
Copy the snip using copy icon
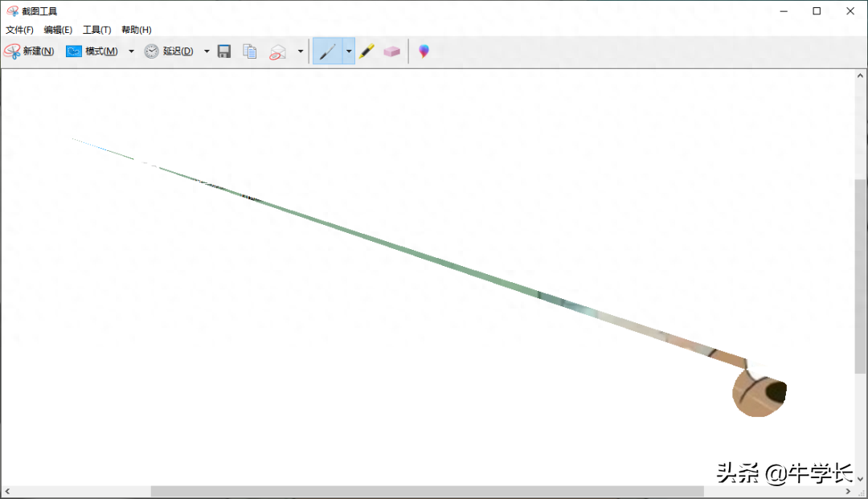tap(250, 51)
